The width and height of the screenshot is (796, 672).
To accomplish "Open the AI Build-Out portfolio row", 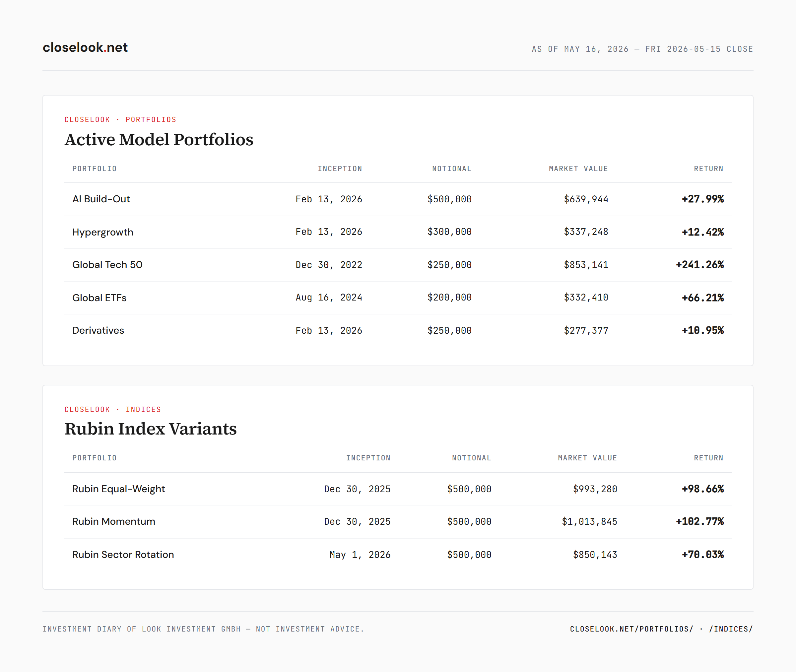I will [398, 199].
